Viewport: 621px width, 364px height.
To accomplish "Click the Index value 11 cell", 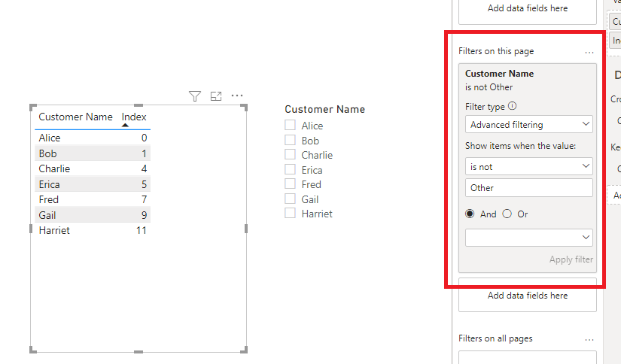I will (142, 230).
